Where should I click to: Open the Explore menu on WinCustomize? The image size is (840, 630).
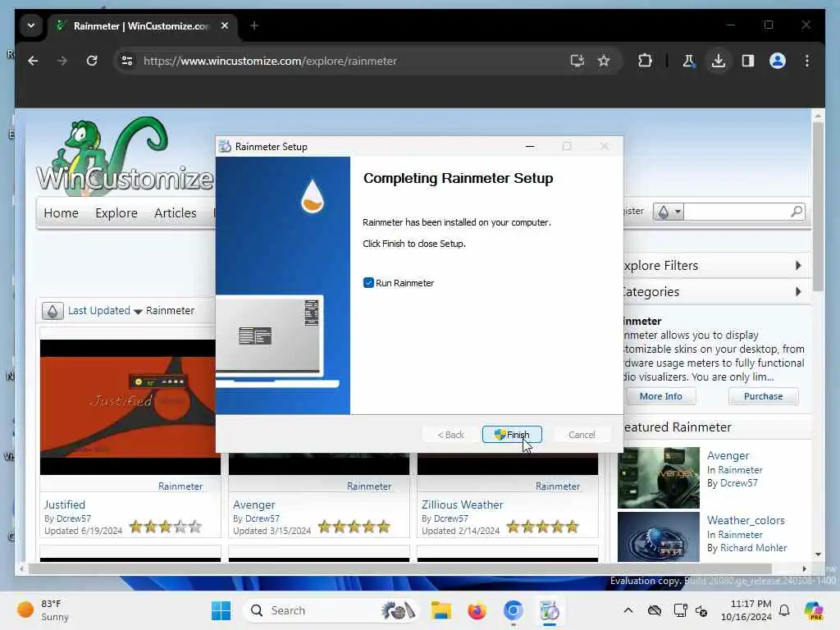[116, 212]
